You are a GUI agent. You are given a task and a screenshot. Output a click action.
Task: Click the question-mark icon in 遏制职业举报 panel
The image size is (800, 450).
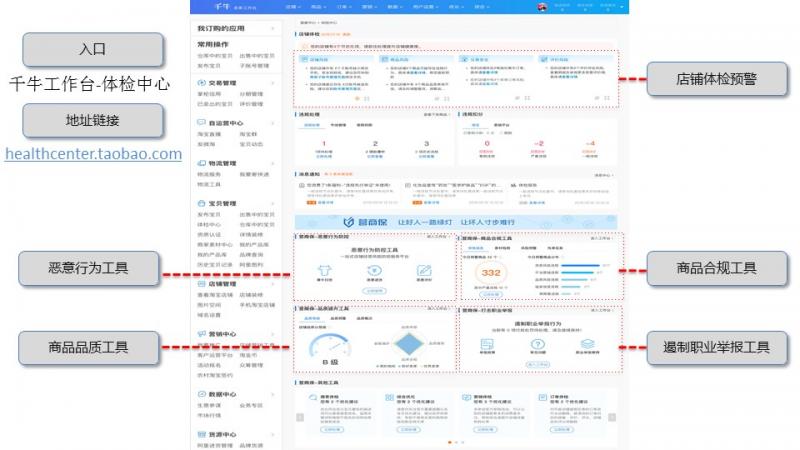coord(537,344)
